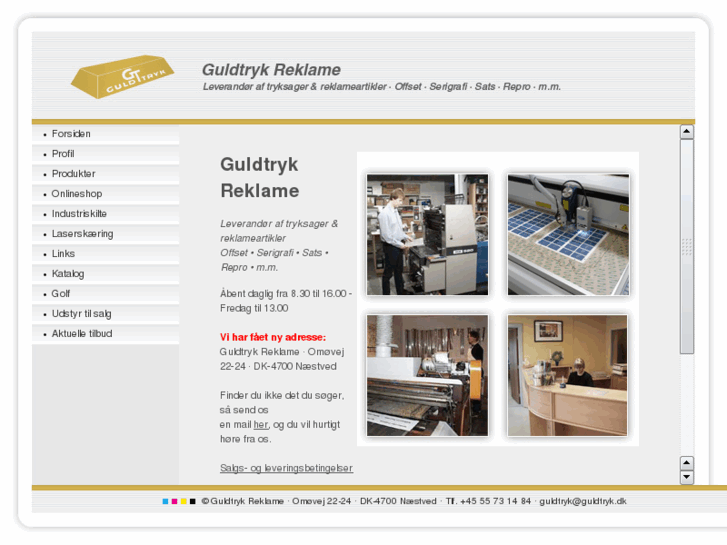This screenshot has height=545, width=727.
Task: Click the header tagline 'Leverandør af tryksager'
Action: point(382,87)
